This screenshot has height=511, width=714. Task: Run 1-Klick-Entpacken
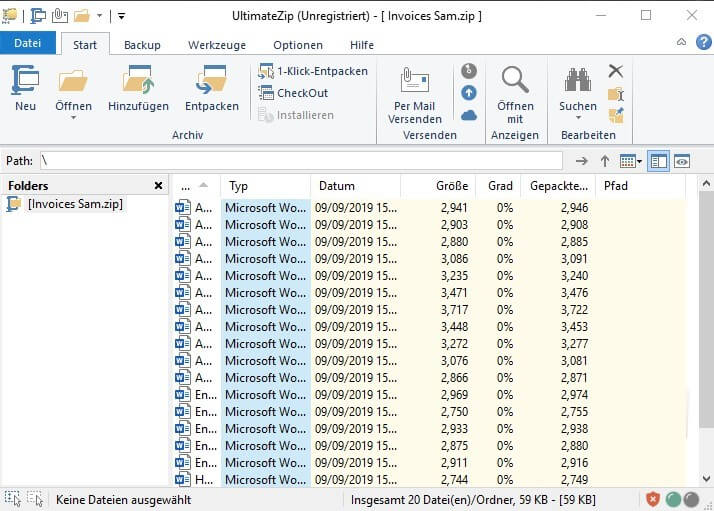pos(313,71)
